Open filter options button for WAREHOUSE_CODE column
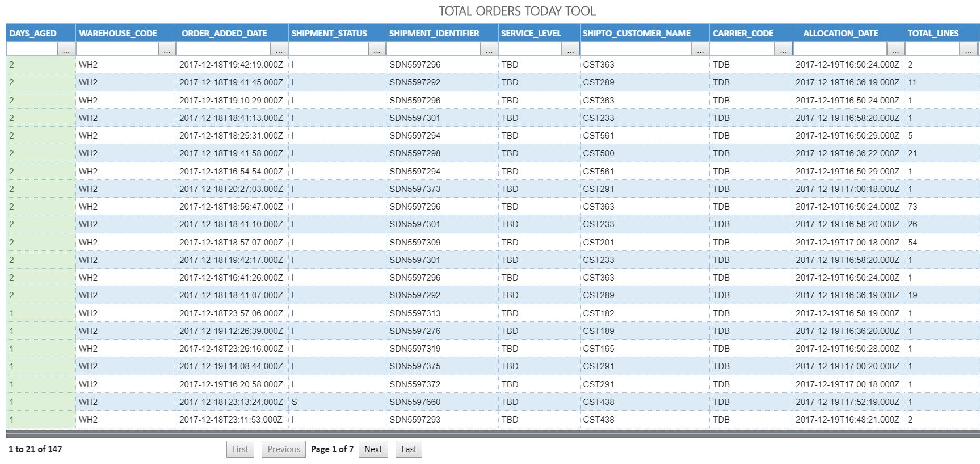 [x=167, y=50]
